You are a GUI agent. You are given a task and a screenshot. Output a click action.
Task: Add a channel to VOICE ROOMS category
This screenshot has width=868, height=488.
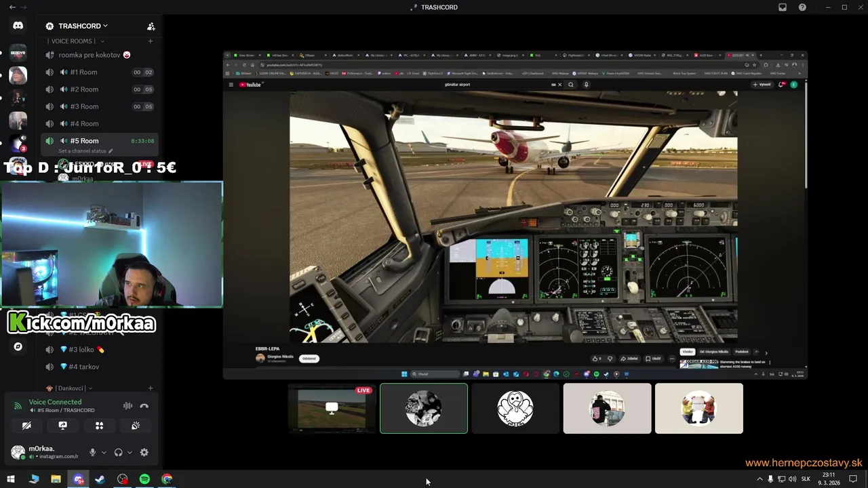click(151, 41)
